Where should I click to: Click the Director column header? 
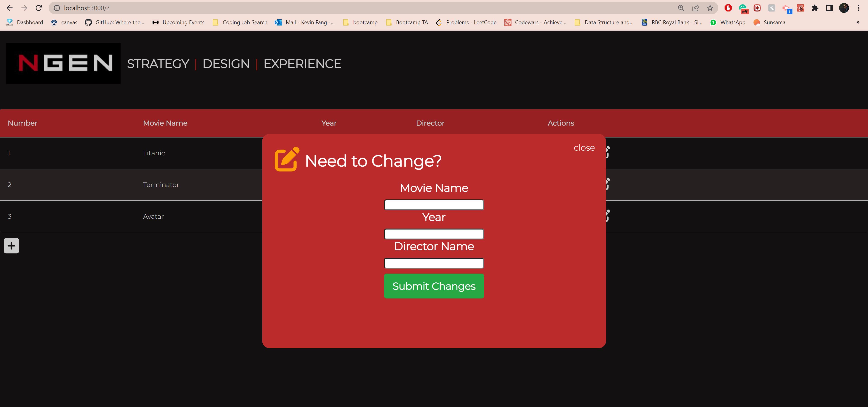pos(430,123)
